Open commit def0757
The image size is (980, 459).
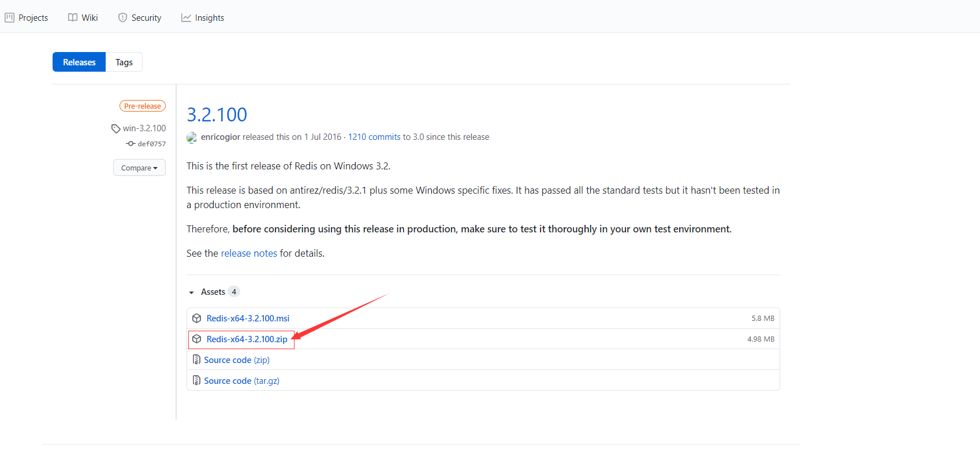click(x=151, y=144)
